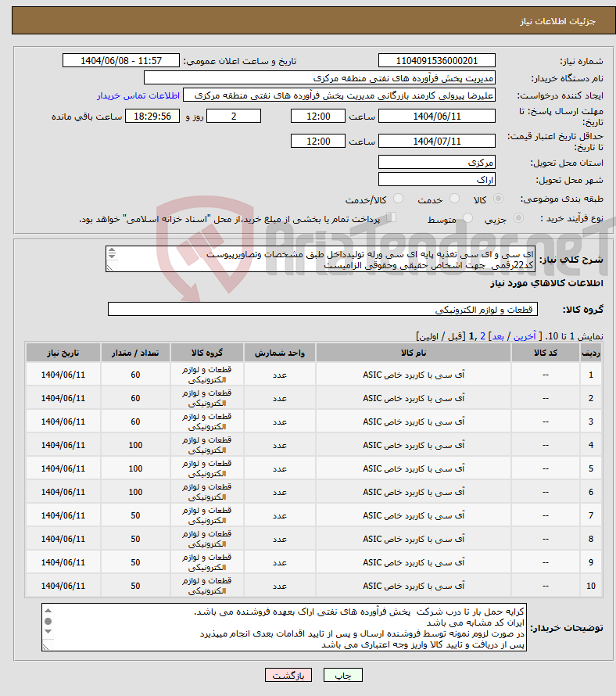Image resolution: width=616 pixels, height=696 pixels.
Task: Click the buyer organization name field
Action: click(x=320, y=77)
